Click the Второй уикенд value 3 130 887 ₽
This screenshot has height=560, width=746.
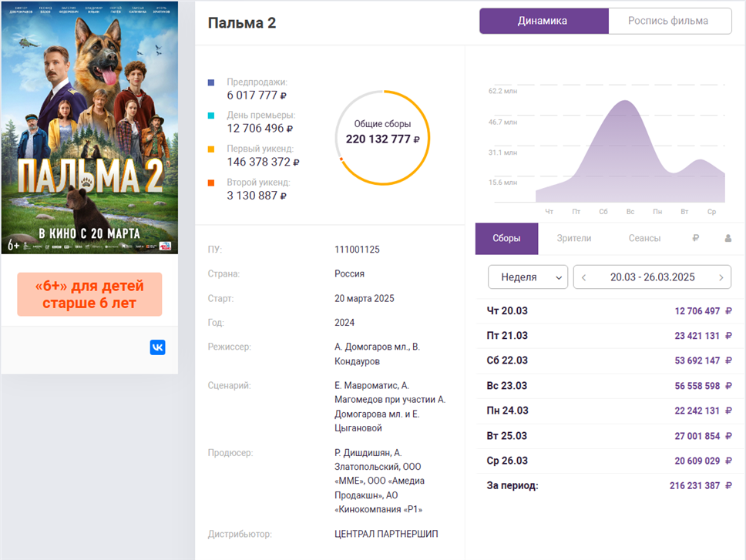click(x=257, y=196)
